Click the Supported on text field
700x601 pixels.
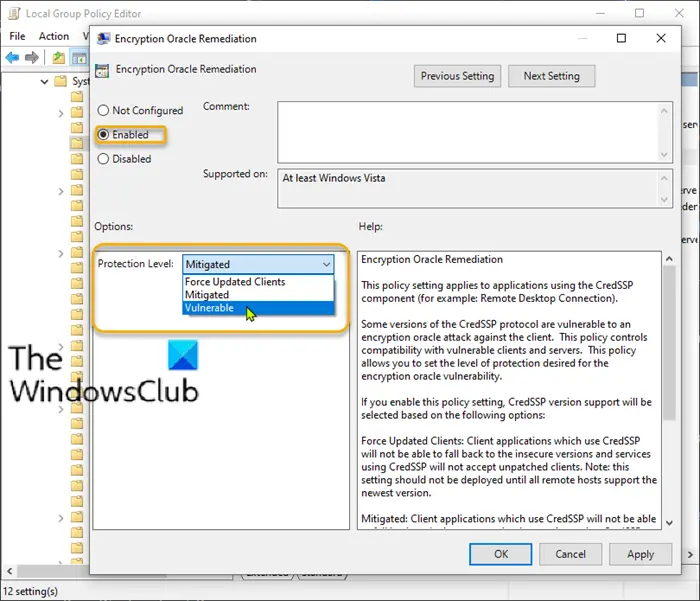pyautogui.click(x=468, y=188)
